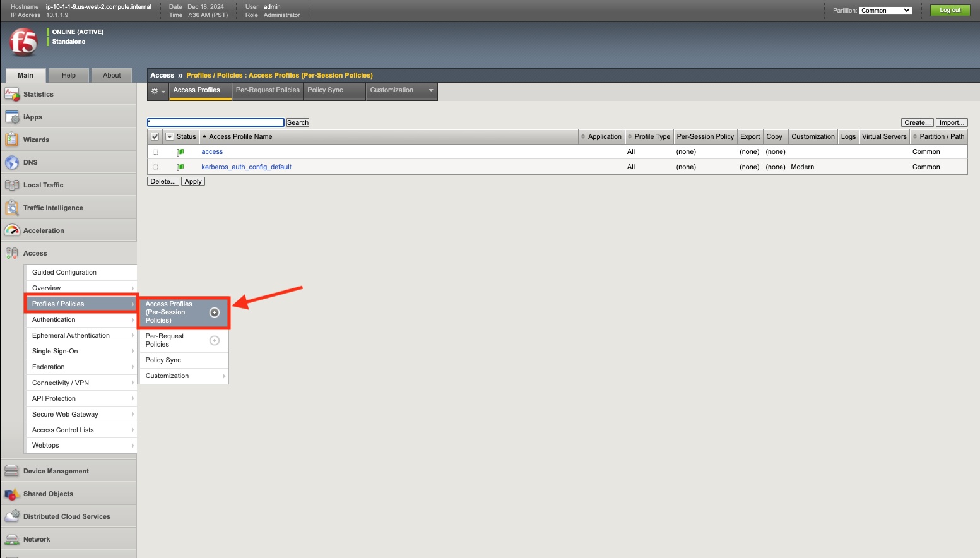The image size is (980, 558).
Task: Open the About tab
Action: click(x=112, y=76)
